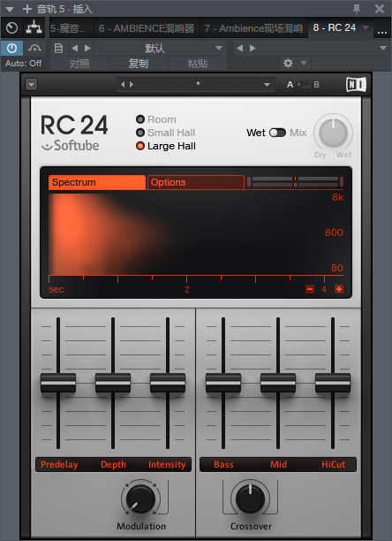Close the plugin window

(380, 9)
